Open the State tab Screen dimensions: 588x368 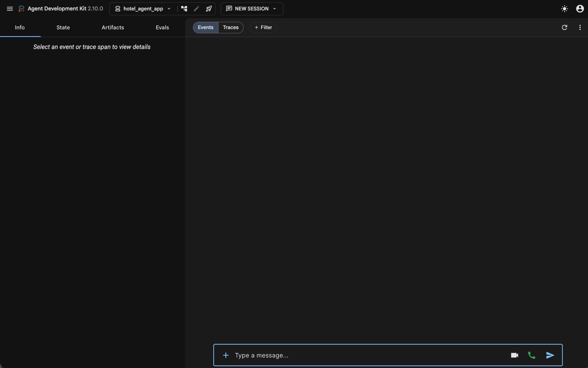[x=63, y=27]
